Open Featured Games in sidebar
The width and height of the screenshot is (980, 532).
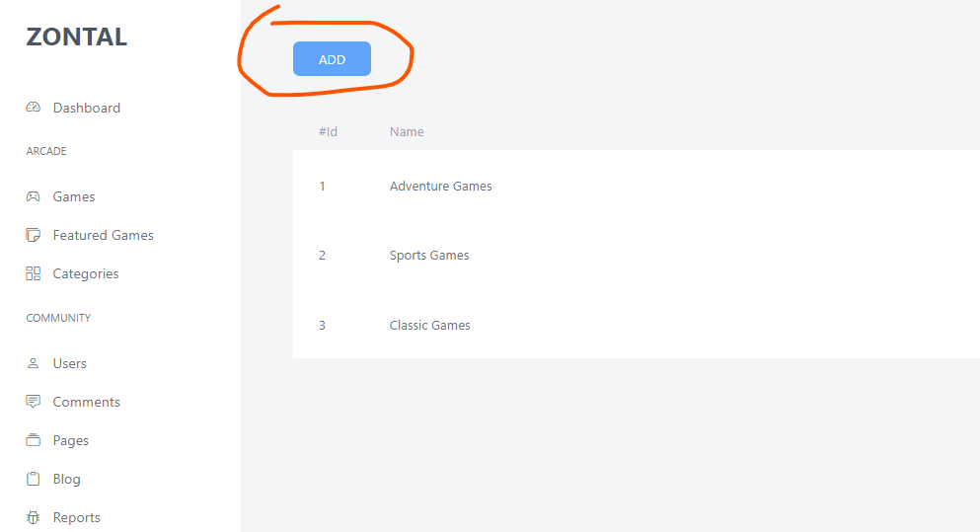[104, 235]
